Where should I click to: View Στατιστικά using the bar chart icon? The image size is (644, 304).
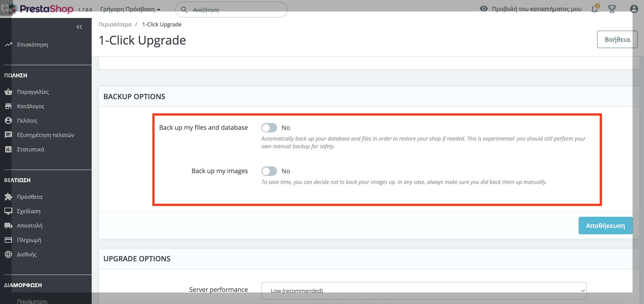point(8,149)
